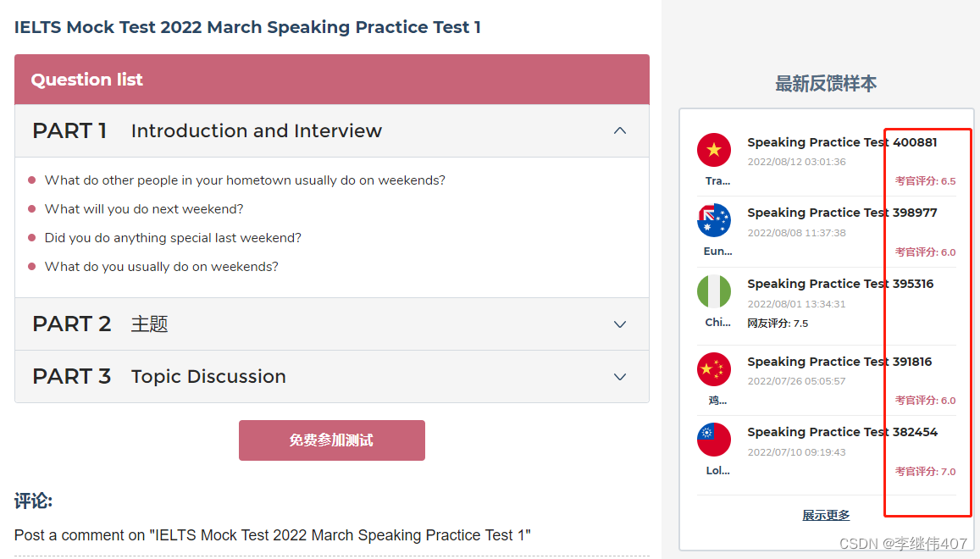Click the question about next weekend
Image resolution: width=980 pixels, height=559 pixels.
point(144,209)
